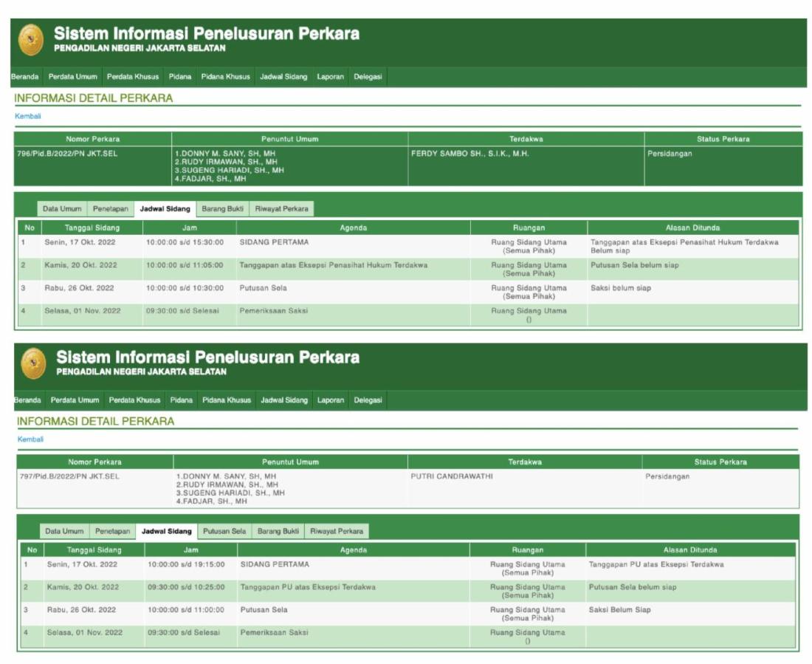Open Laporan menu on the Putri Candrawathi page
This screenshot has width=812, height=664.
pos(331,400)
